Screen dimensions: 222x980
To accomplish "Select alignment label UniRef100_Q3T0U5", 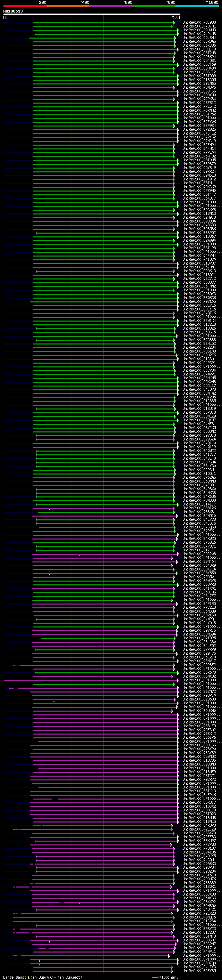I will 199,160.
